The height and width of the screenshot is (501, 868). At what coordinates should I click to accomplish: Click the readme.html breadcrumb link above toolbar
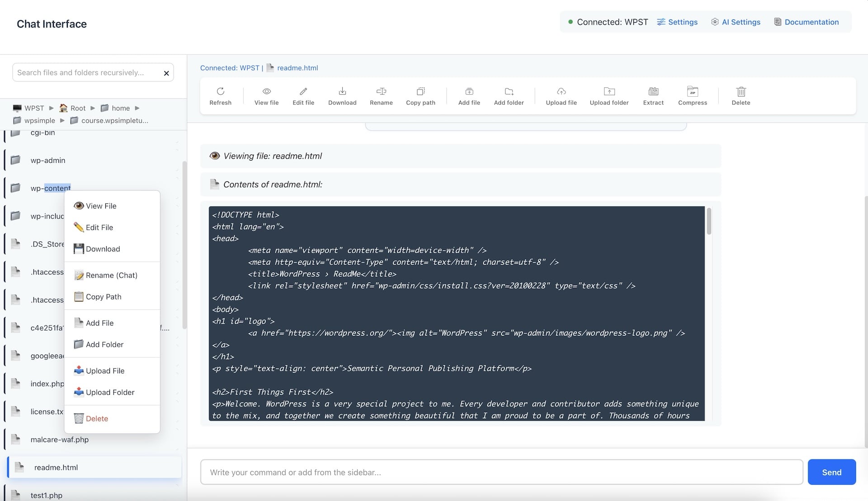pos(297,68)
